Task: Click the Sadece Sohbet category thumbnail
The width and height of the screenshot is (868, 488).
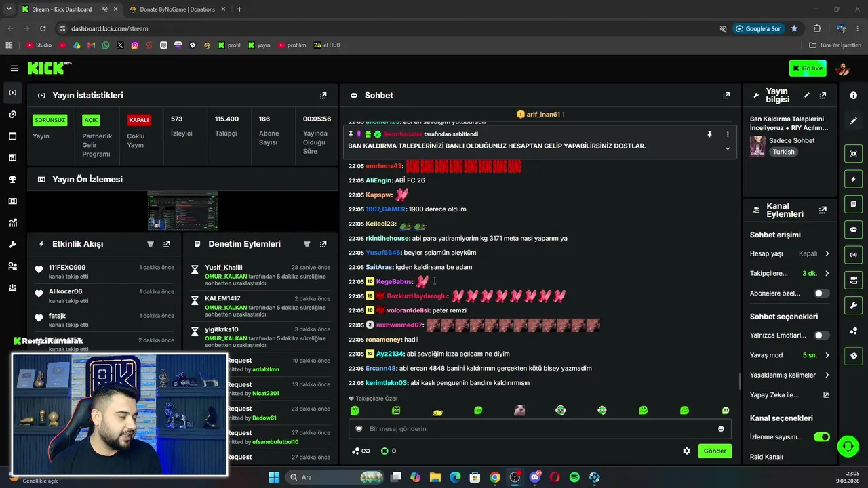Action: [x=757, y=146]
